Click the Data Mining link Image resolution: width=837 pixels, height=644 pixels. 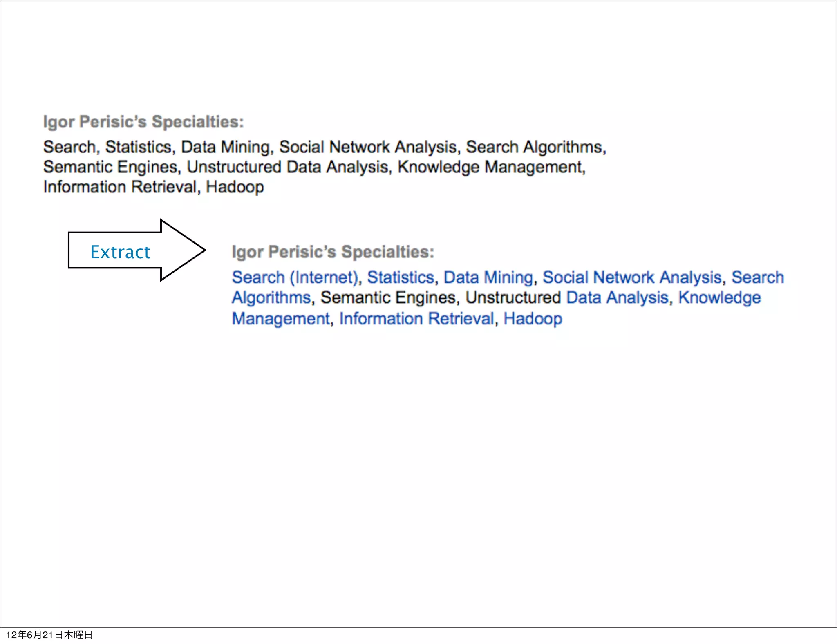[x=488, y=277]
